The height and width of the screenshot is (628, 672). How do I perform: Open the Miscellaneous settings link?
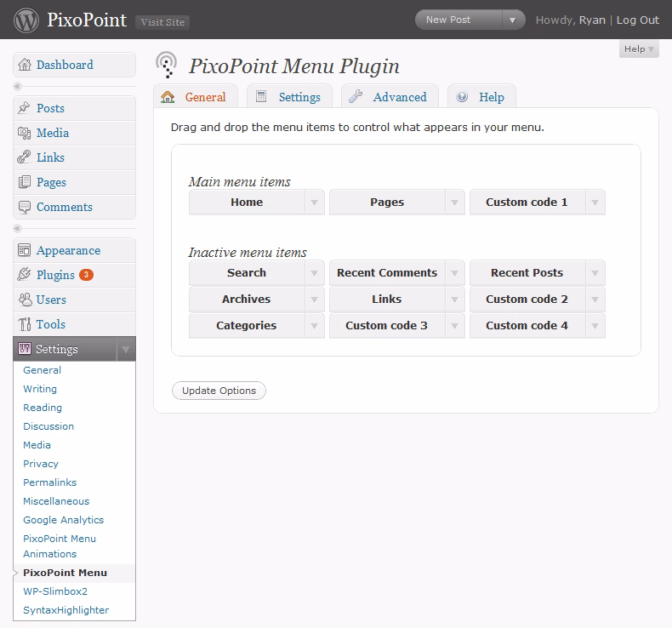click(x=56, y=501)
